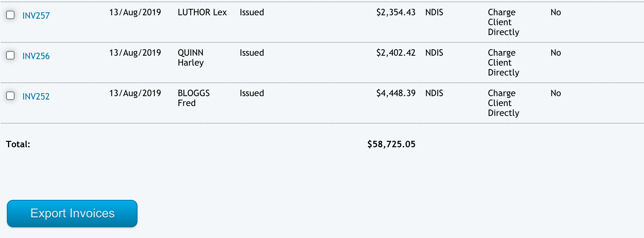Select the NDIS cell in INV256 row

[434, 53]
